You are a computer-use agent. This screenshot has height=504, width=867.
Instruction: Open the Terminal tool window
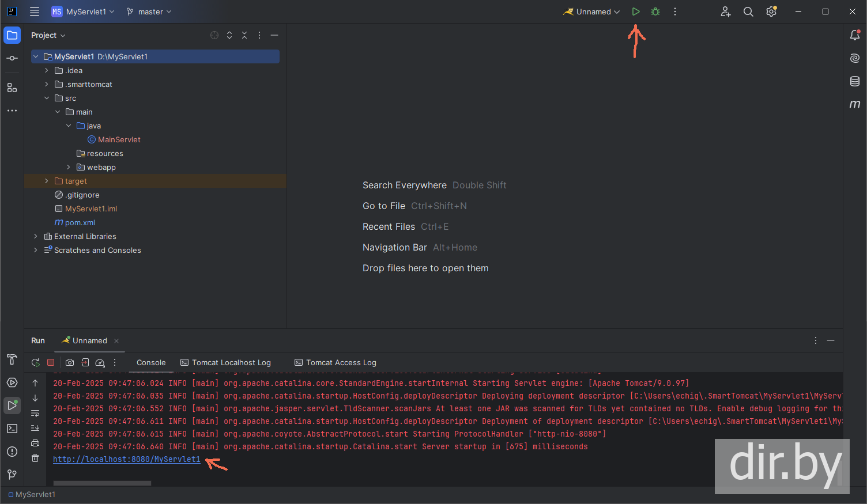click(x=12, y=429)
